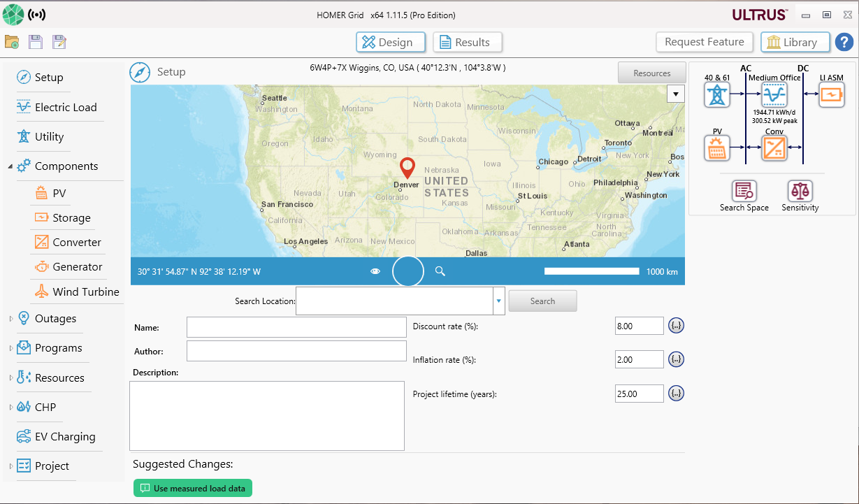This screenshot has width=859, height=504.
Task: Click the CHP sidebar item
Action: coord(36,407)
